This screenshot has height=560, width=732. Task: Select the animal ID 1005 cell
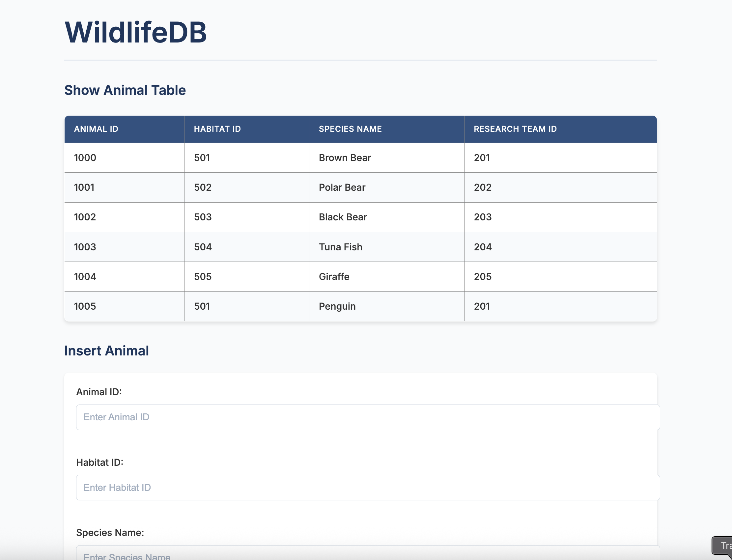pyautogui.click(x=124, y=306)
